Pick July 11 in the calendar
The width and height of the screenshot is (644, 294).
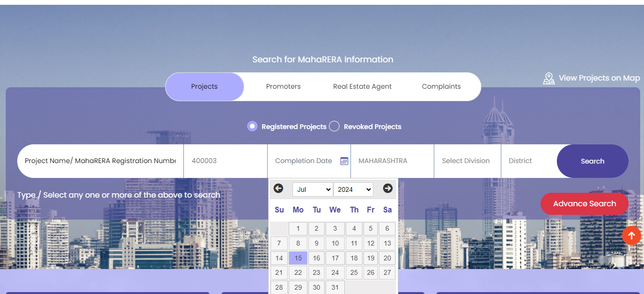pos(354,244)
